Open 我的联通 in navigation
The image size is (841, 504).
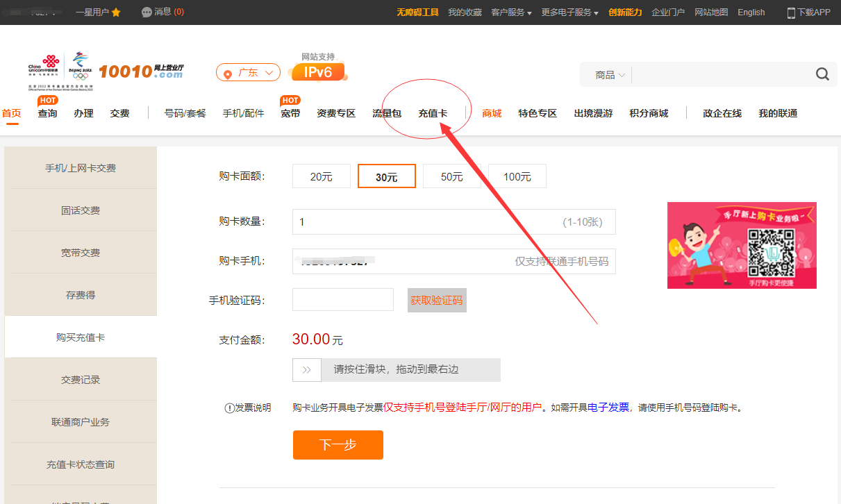(778, 113)
